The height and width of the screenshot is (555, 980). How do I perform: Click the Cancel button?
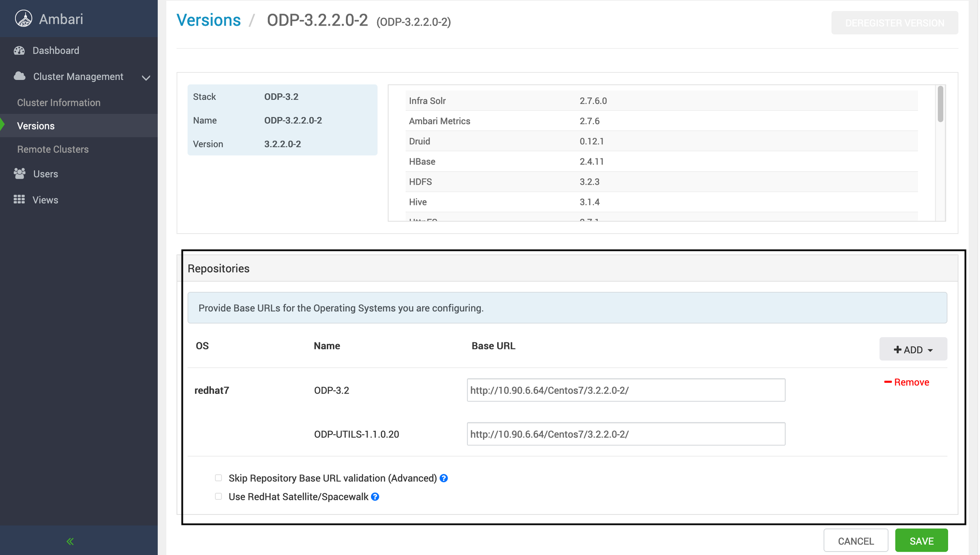click(x=856, y=541)
